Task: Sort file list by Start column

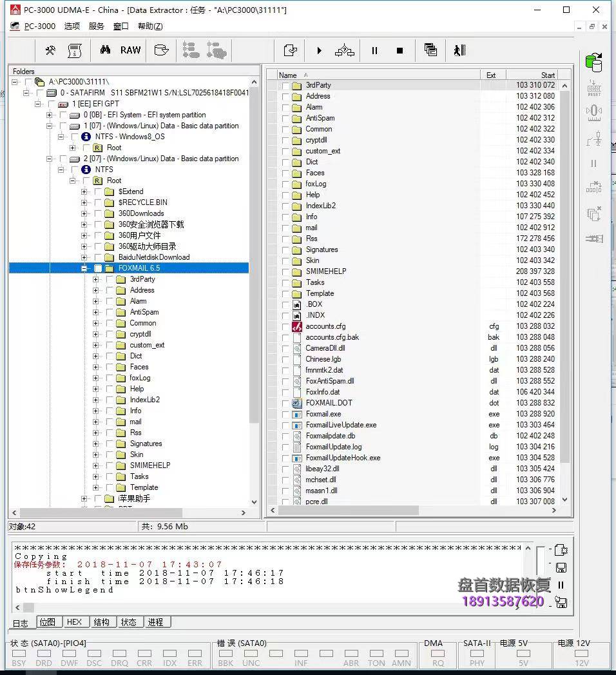Action: click(532, 75)
